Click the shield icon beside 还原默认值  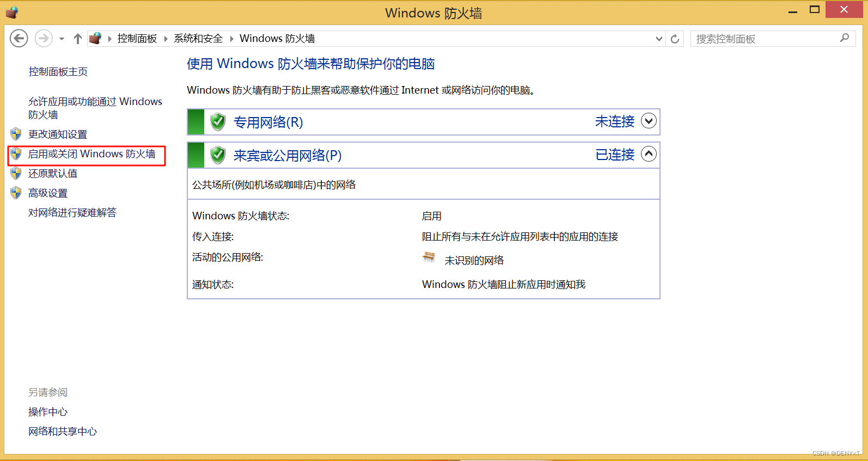tap(16, 173)
